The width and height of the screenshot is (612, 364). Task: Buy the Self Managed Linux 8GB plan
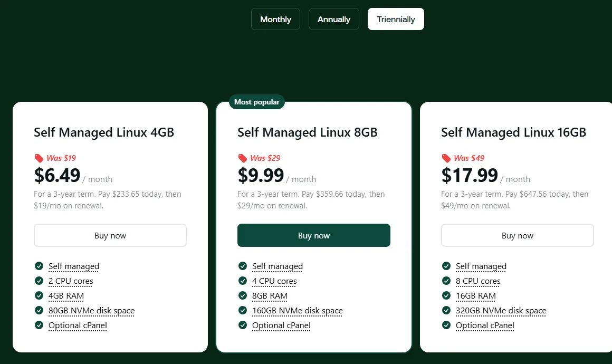(x=314, y=235)
